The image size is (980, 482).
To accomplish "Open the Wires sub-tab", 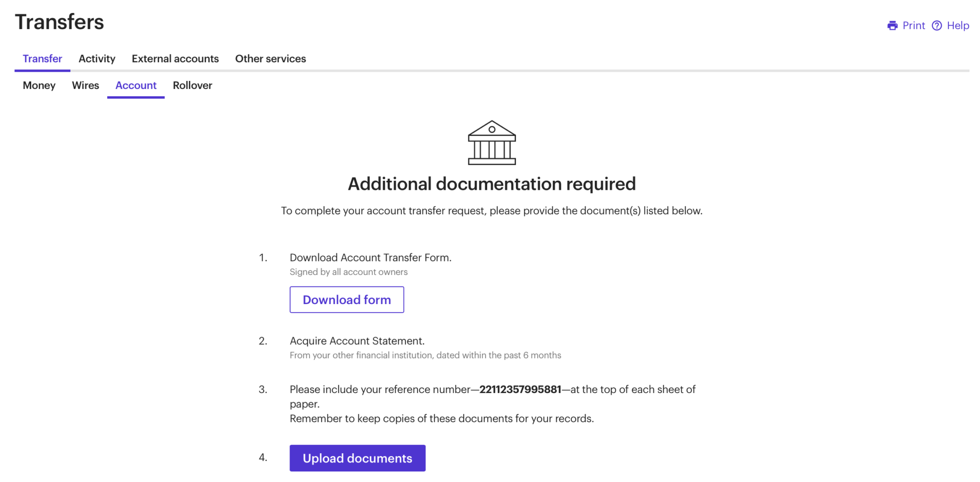I will (x=85, y=86).
